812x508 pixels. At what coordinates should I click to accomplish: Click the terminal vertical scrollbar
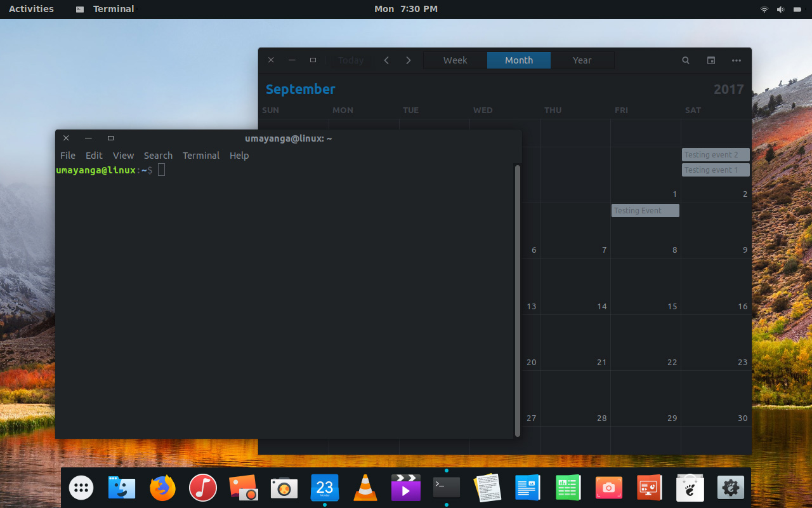518,301
